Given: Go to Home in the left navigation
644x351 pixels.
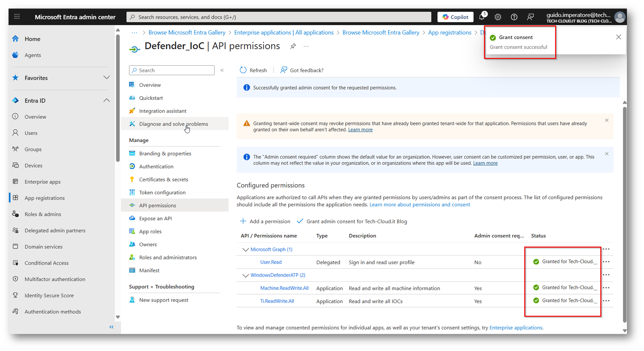Looking at the screenshot, I should click(x=33, y=39).
